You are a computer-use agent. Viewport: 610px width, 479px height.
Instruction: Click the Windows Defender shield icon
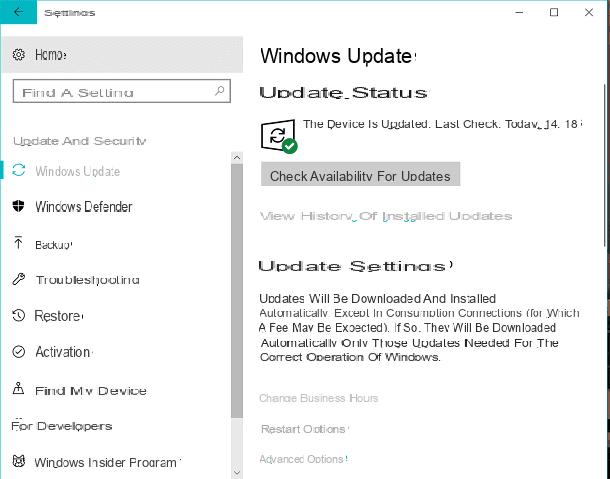[x=18, y=206]
